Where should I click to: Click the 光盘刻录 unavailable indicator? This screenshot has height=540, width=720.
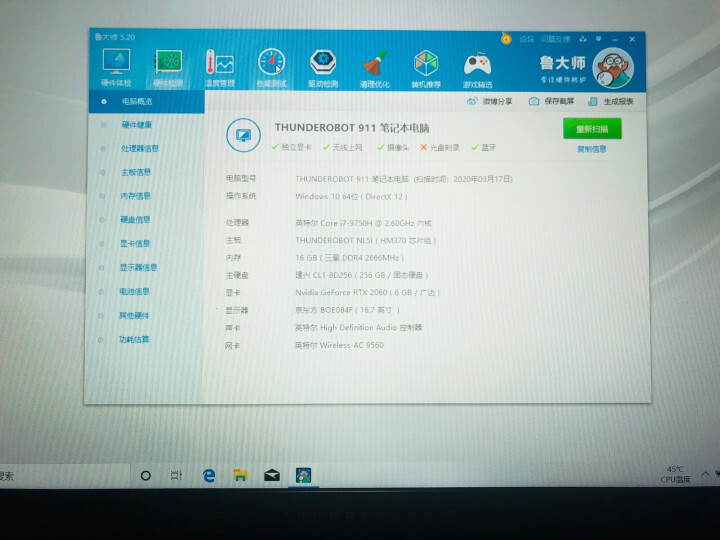[439, 147]
